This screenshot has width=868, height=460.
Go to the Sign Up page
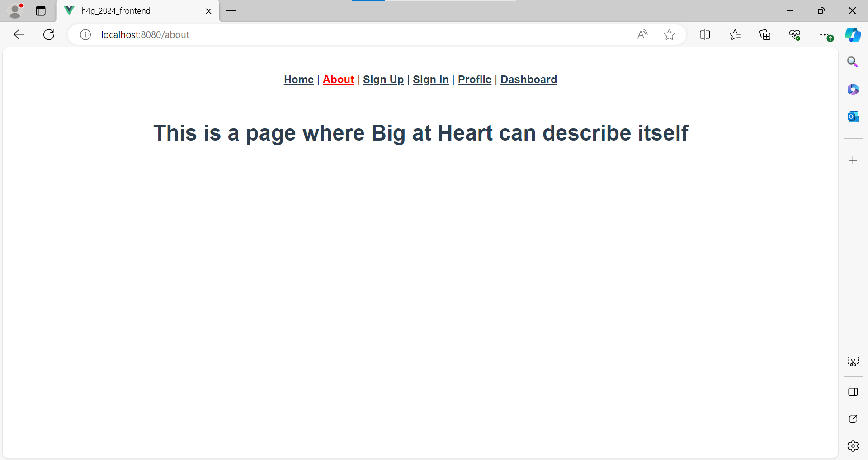(383, 80)
